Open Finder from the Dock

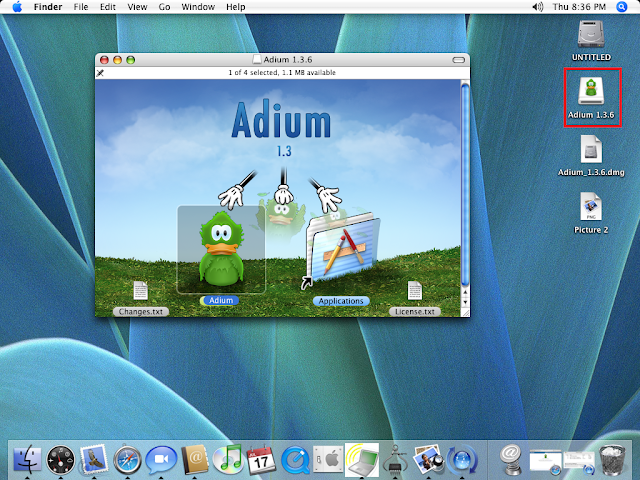tap(27, 460)
